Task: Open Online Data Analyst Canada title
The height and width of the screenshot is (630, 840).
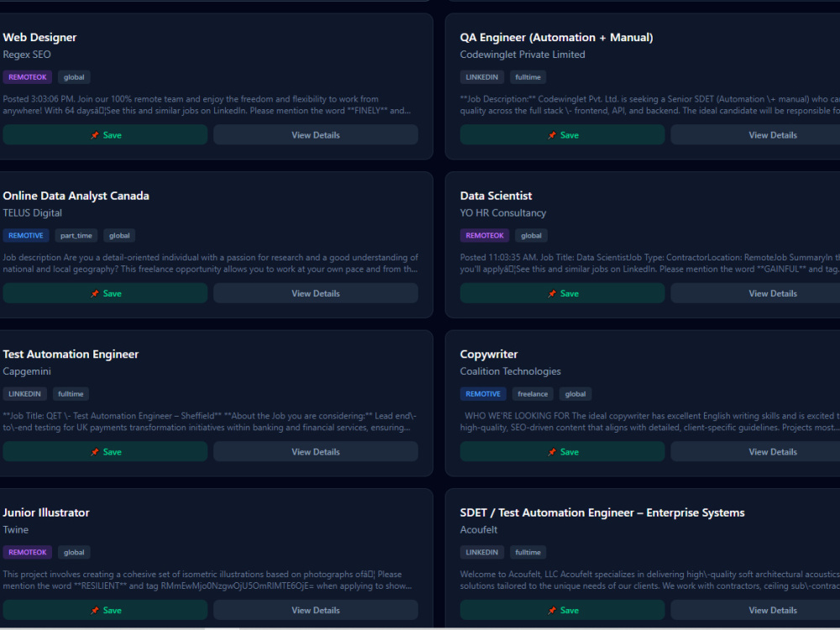Action: pyautogui.click(x=76, y=196)
